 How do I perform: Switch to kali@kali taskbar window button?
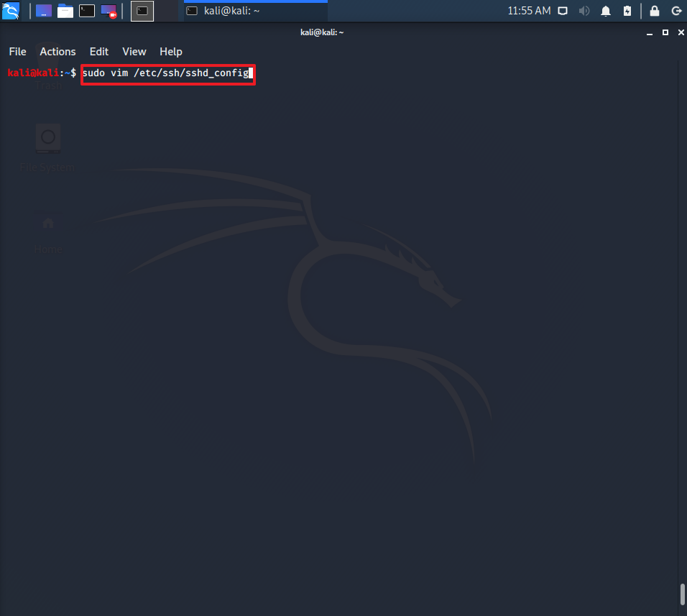(x=255, y=11)
